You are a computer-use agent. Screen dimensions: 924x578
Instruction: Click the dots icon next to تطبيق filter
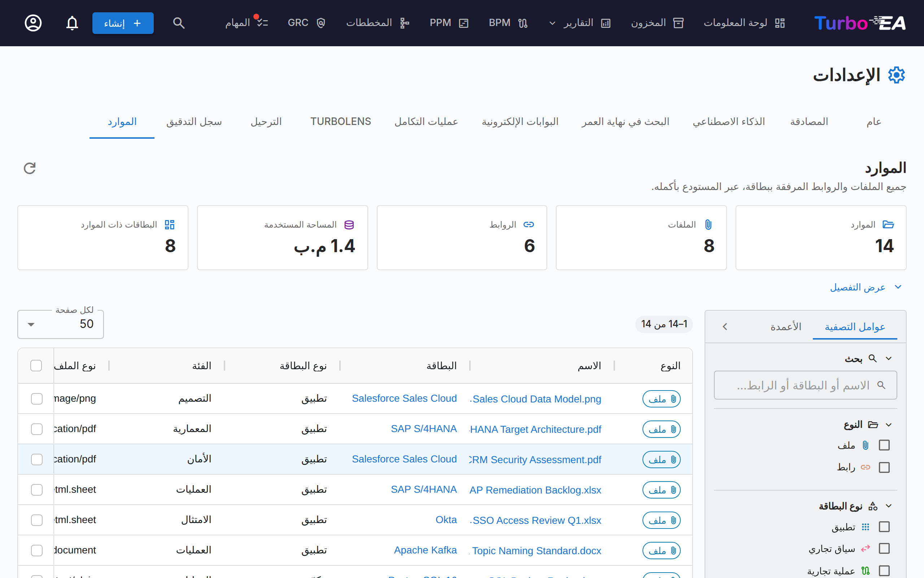tap(866, 527)
